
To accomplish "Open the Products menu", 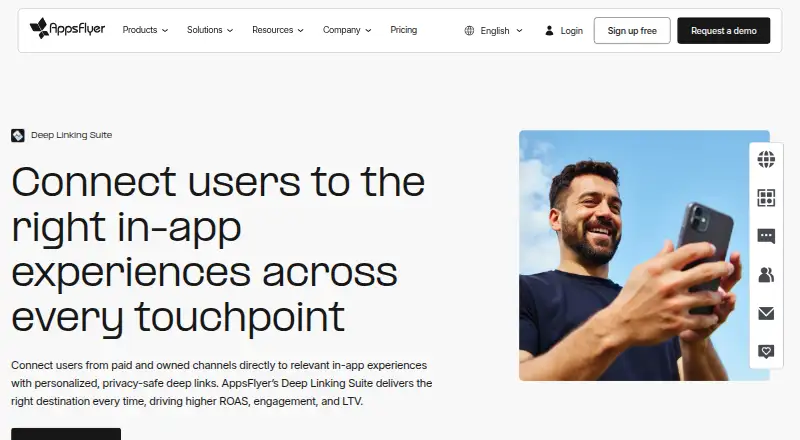I will [140, 30].
